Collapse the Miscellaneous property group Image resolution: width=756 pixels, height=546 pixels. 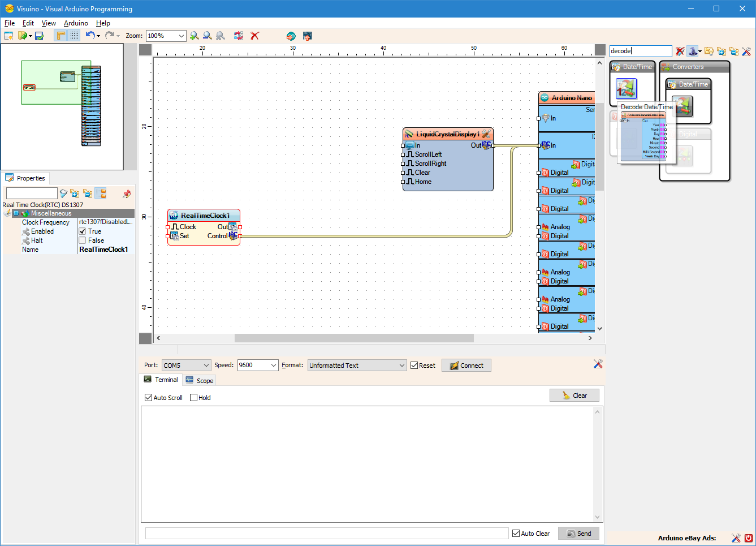pyautogui.click(x=16, y=213)
